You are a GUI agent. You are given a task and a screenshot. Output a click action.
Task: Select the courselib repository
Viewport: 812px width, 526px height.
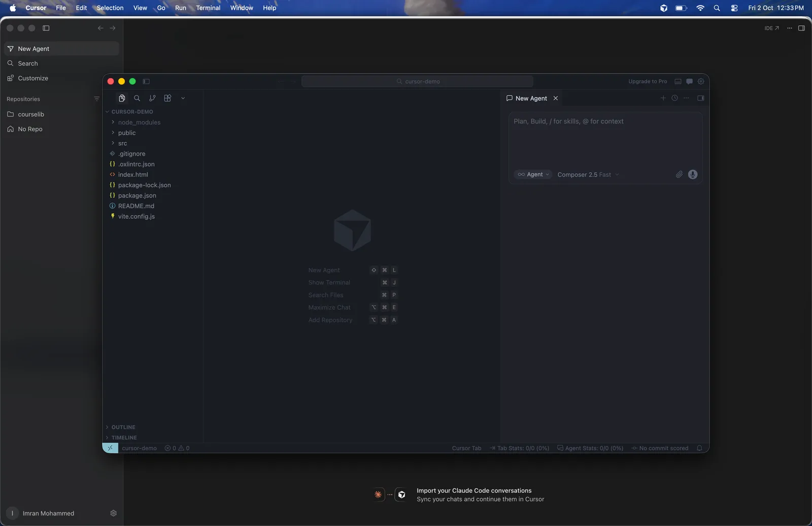tap(61, 114)
